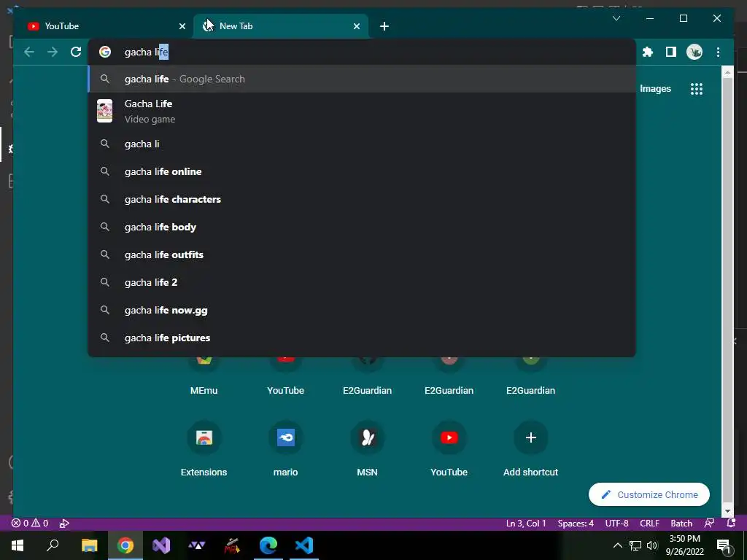This screenshot has width=747, height=560.
Task: Choose the gacha life characters suggestion
Action: (362, 199)
